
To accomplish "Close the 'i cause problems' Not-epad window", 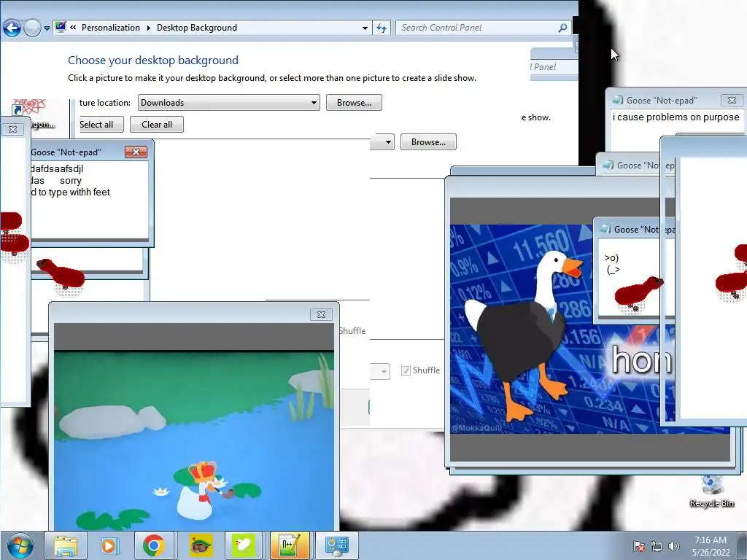I will pyautogui.click(x=732, y=100).
